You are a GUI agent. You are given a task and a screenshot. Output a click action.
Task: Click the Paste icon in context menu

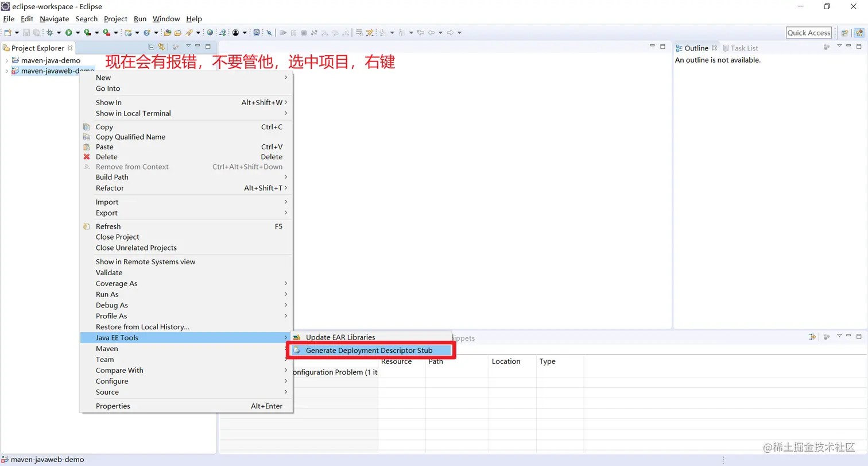pyautogui.click(x=87, y=147)
